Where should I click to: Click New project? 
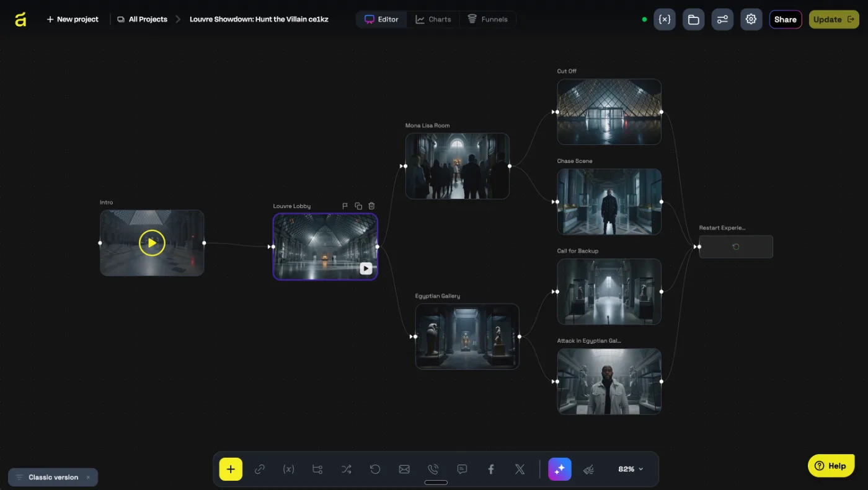(x=73, y=19)
